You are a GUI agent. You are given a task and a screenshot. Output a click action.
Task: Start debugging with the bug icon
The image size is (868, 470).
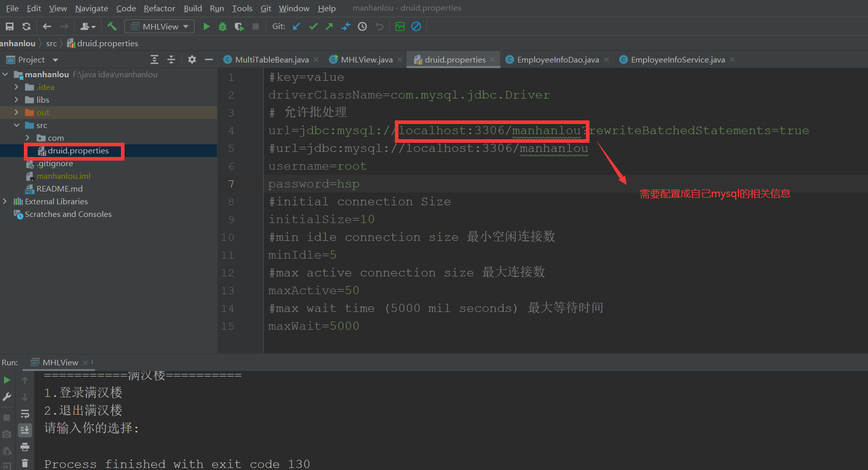tap(223, 26)
